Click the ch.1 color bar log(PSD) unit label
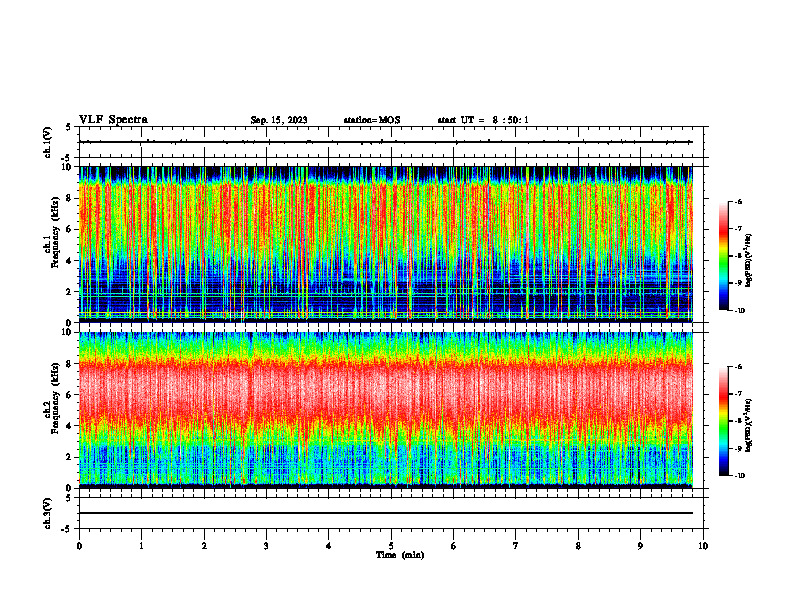Screen dimensions: 792x612 coord(749,260)
